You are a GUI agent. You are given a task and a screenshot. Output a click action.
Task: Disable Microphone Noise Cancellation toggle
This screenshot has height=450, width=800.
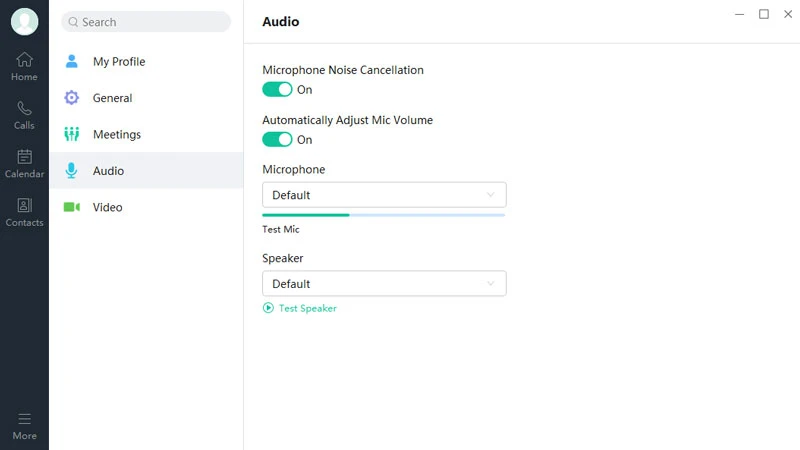277,90
